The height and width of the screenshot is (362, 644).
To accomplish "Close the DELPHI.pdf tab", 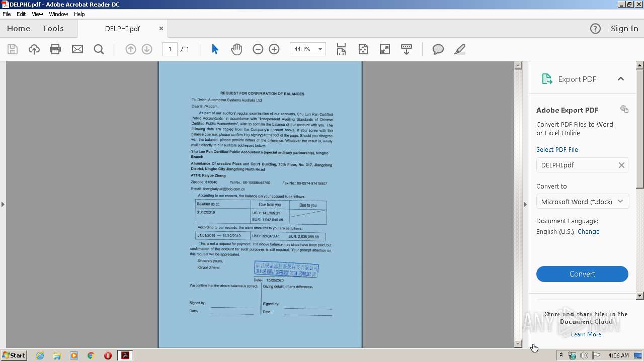I will tap(161, 29).
